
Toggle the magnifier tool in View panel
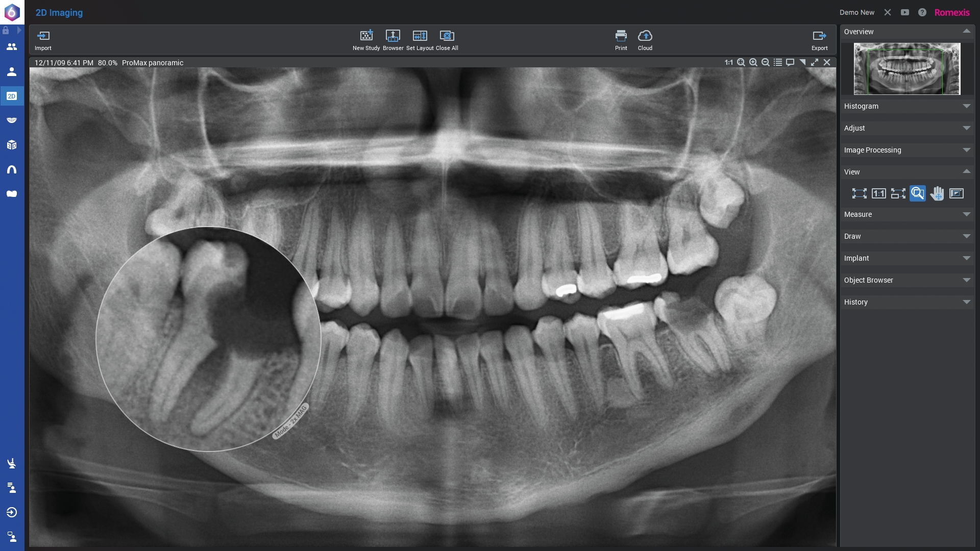917,193
